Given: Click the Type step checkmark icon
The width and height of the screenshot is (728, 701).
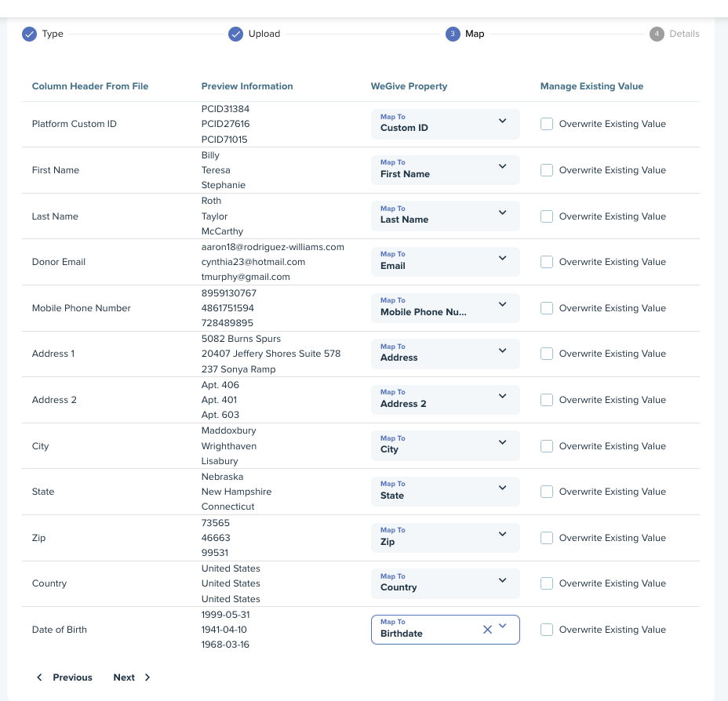Looking at the screenshot, I should click(x=29, y=34).
